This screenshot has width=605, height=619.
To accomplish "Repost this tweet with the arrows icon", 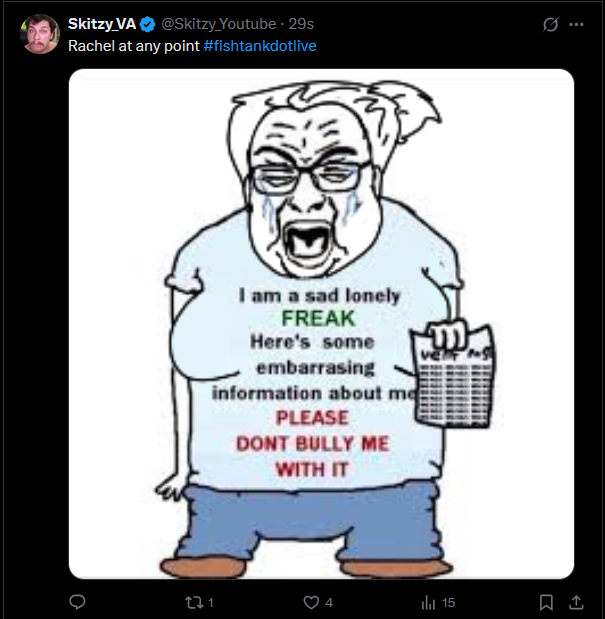I will [x=193, y=602].
